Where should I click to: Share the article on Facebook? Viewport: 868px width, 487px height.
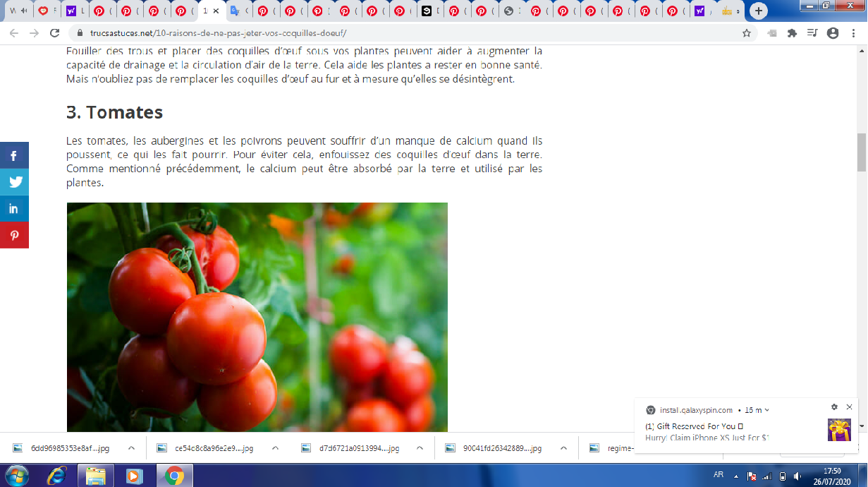14,155
